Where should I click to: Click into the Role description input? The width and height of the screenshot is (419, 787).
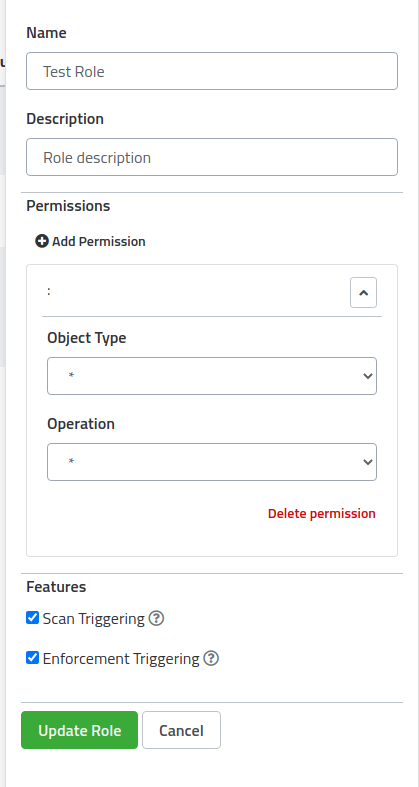point(212,157)
